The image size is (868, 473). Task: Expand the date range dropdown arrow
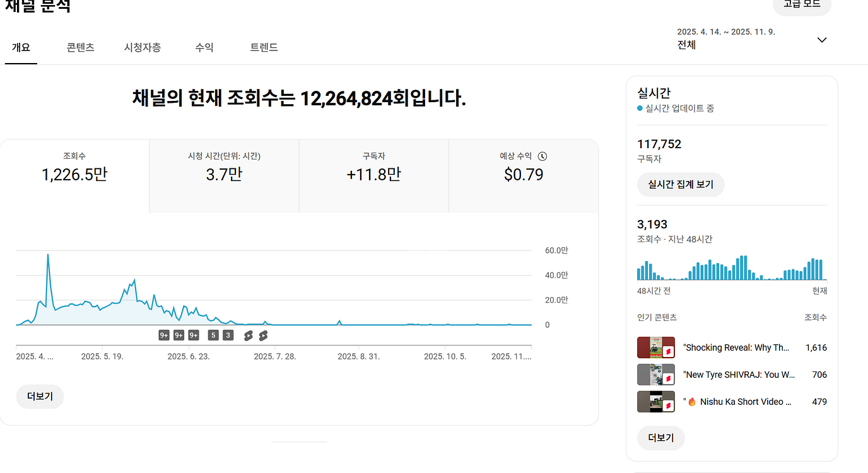(x=821, y=40)
